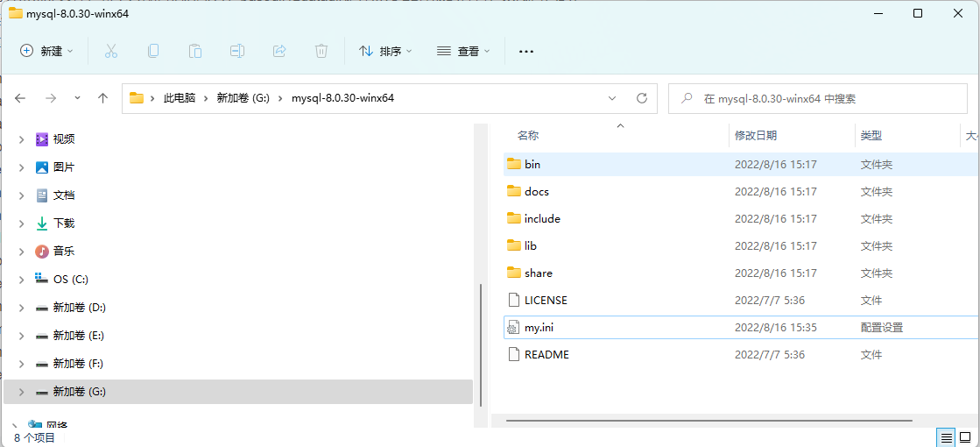The width and height of the screenshot is (980, 447).
Task: Sort by 名称 column header
Action: [528, 136]
